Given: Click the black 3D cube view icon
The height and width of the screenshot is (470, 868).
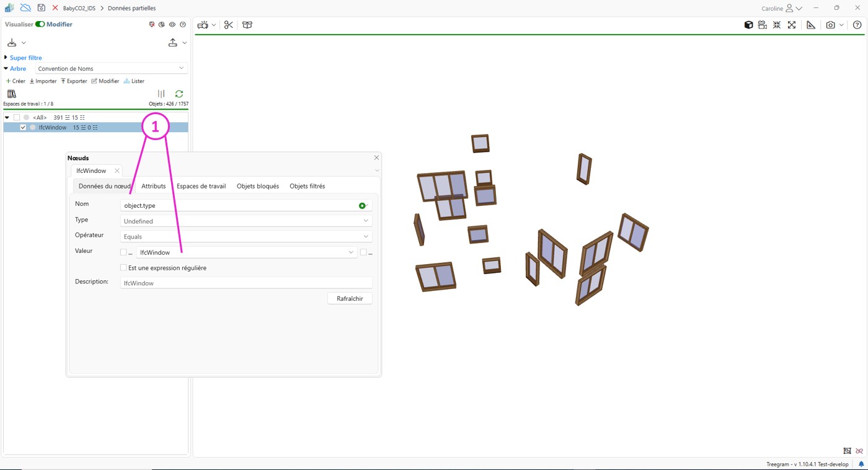Looking at the screenshot, I should point(748,25).
